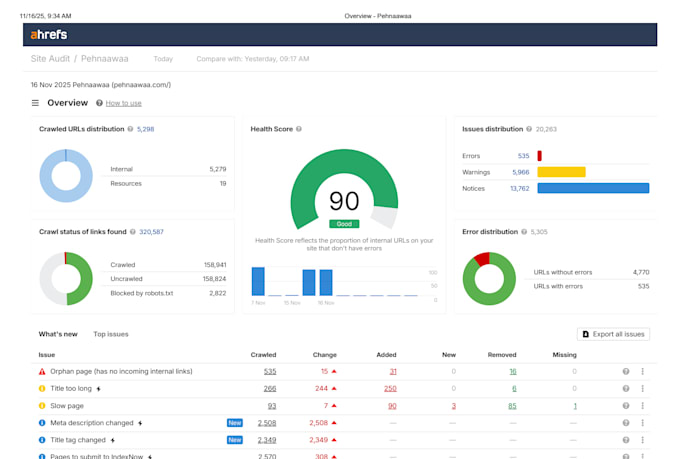Open help for Issues distribution

[529, 129]
